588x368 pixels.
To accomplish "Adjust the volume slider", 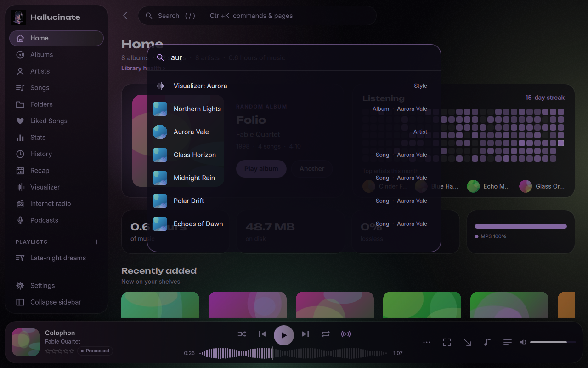I will point(553,342).
